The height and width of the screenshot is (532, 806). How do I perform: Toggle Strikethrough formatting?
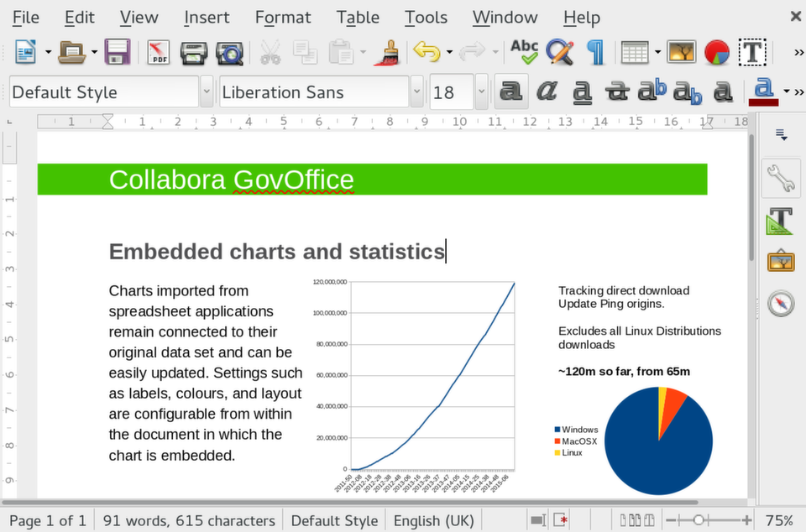click(x=617, y=91)
